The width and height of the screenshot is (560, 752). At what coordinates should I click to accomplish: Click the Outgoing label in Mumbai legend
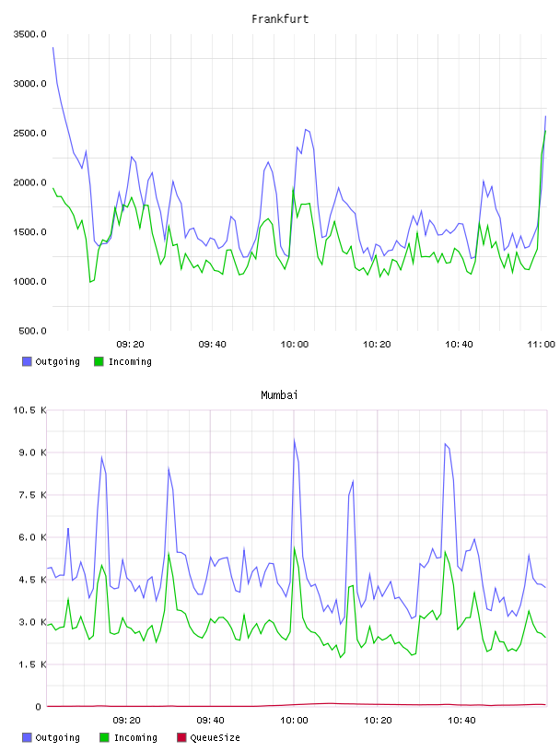tap(57, 737)
